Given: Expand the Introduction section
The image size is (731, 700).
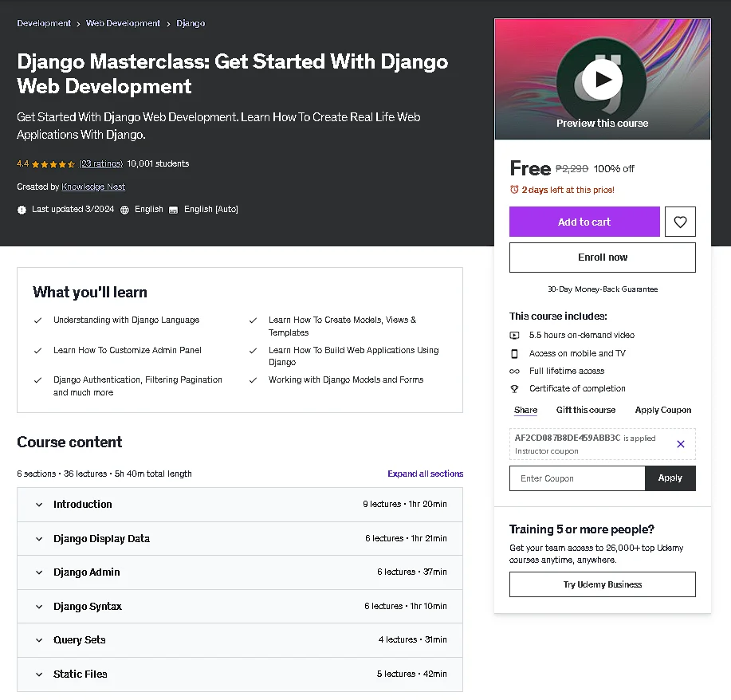Looking at the screenshot, I should (x=240, y=505).
